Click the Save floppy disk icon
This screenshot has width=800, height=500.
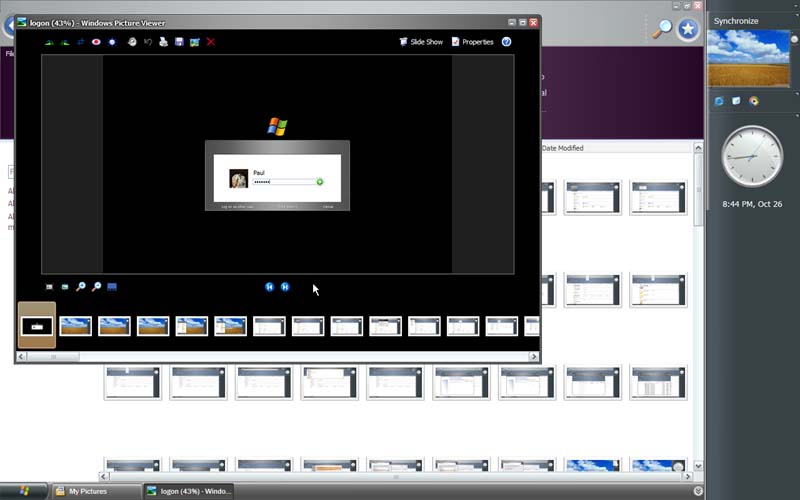click(x=179, y=42)
